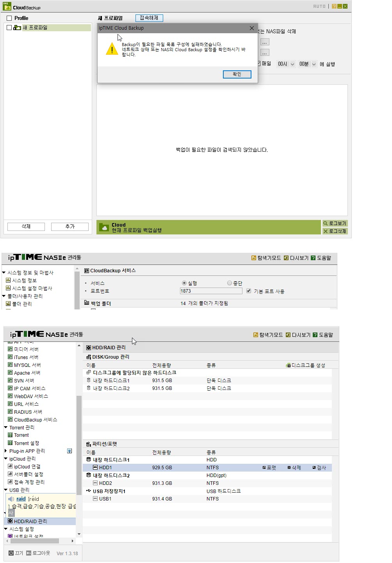Collapse USB 관리 tree group
This screenshot has width=392, height=563.
[6, 490]
